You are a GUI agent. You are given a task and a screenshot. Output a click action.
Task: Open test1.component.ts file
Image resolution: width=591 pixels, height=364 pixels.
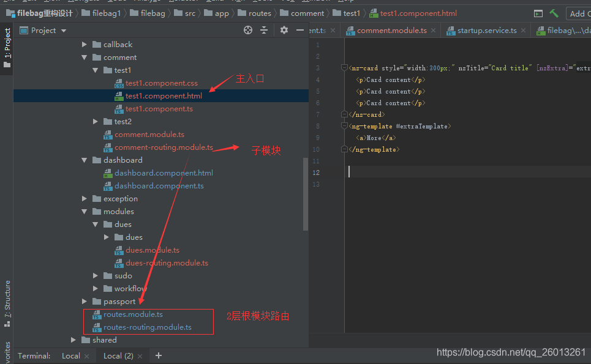tap(159, 109)
